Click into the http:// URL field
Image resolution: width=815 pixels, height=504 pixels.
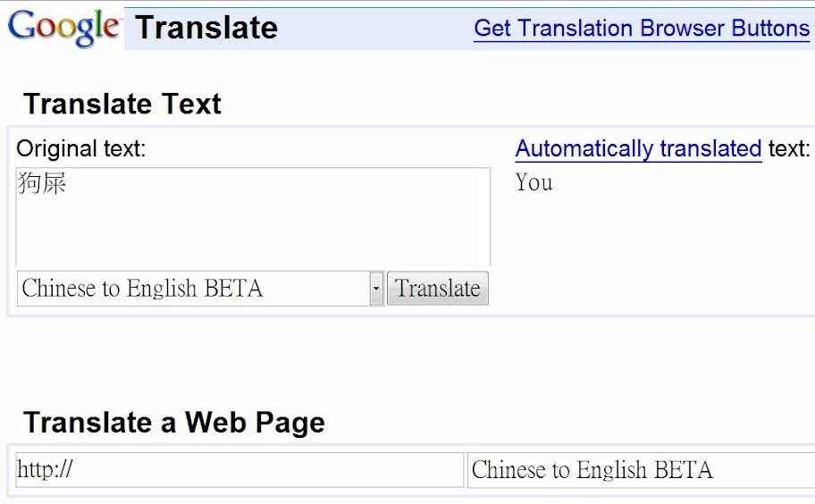239,470
